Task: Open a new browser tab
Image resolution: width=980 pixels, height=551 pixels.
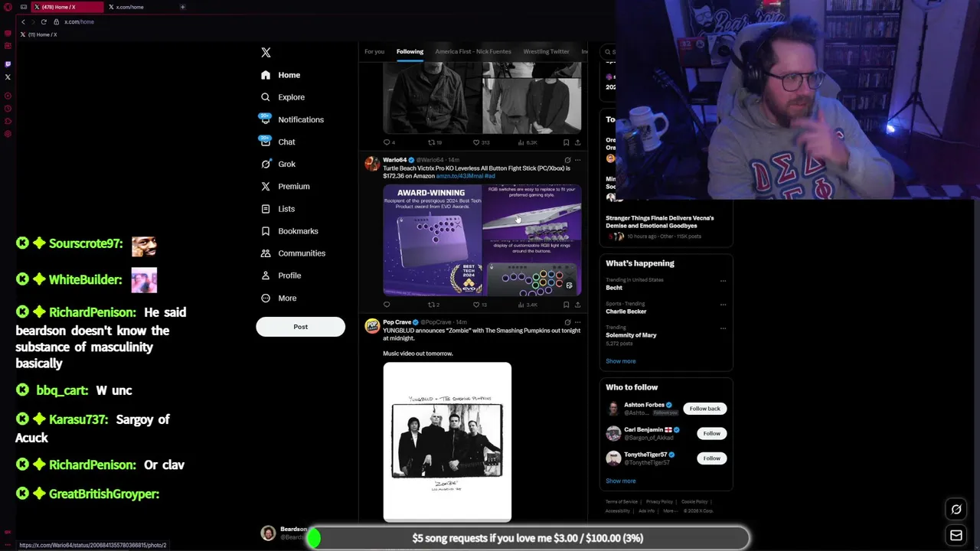Action: coord(182,7)
